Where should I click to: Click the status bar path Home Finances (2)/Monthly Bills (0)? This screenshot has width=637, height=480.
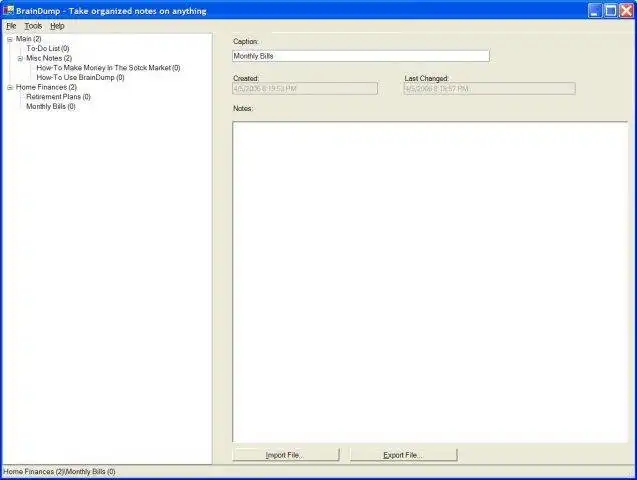pyautogui.click(x=59, y=472)
